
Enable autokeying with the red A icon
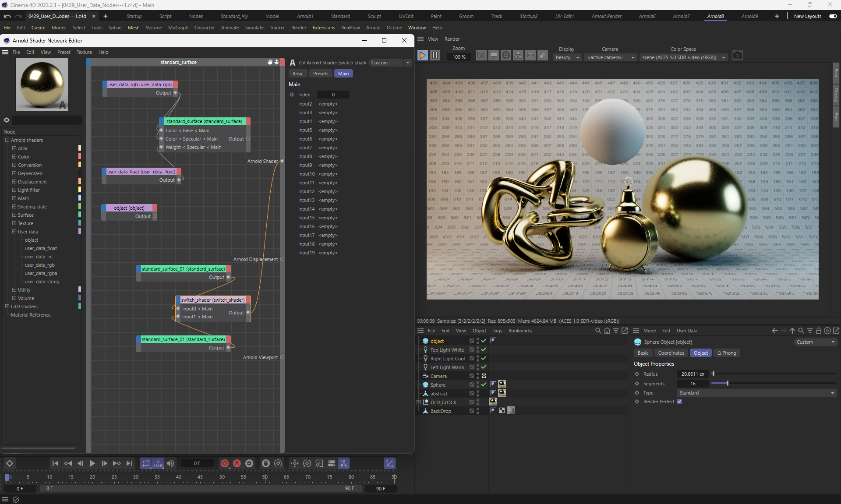tap(237, 463)
